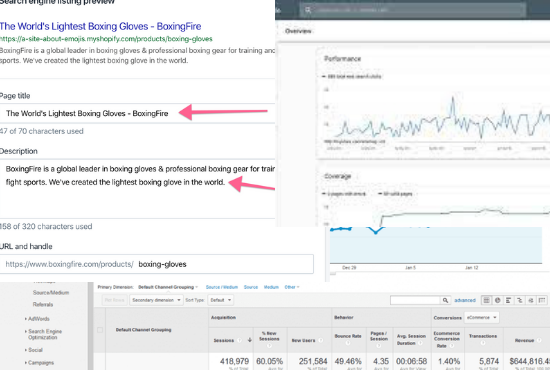Click the 251,584 new users value
The image size is (550, 370).
313,361
